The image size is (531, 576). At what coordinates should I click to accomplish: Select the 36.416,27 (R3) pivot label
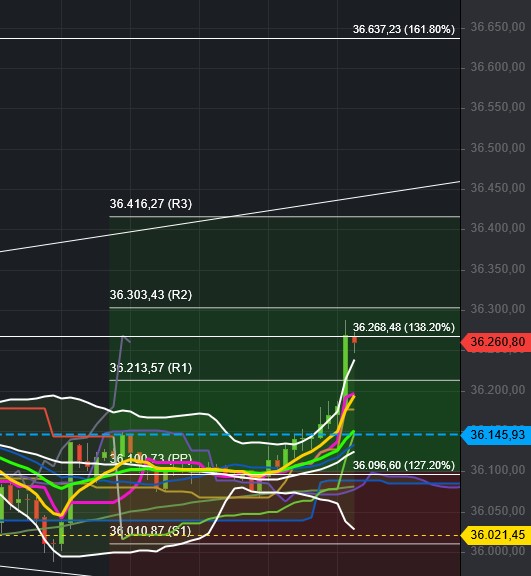pyautogui.click(x=151, y=204)
